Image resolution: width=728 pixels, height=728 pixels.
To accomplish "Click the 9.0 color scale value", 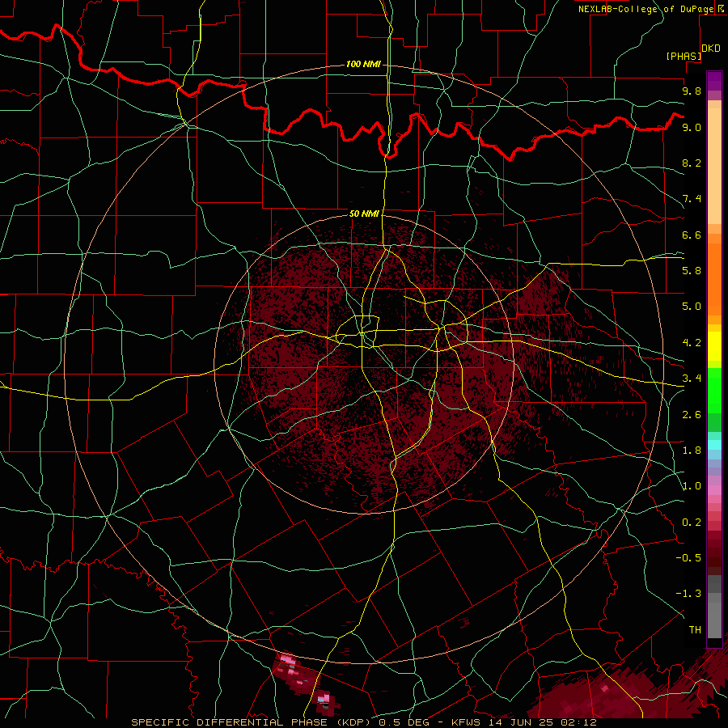I will point(692,127).
